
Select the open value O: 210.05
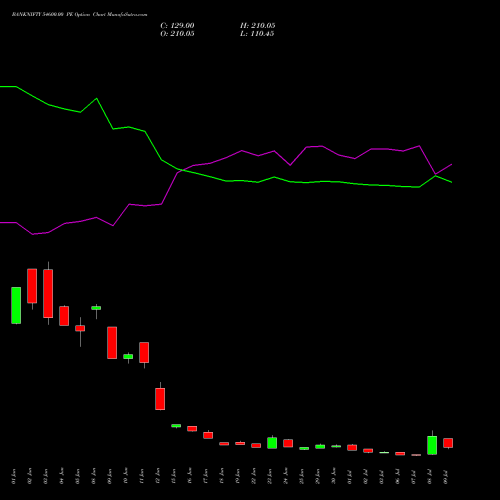(177, 34)
